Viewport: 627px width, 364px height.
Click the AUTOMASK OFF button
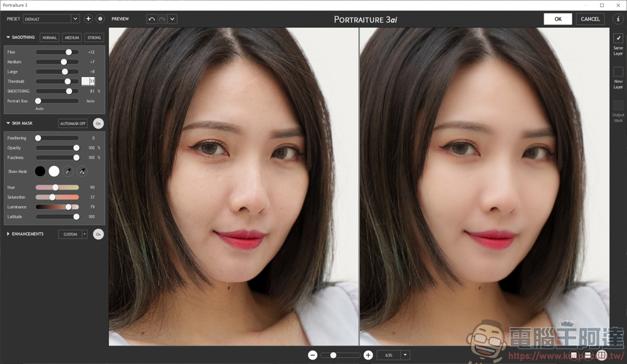coord(73,123)
